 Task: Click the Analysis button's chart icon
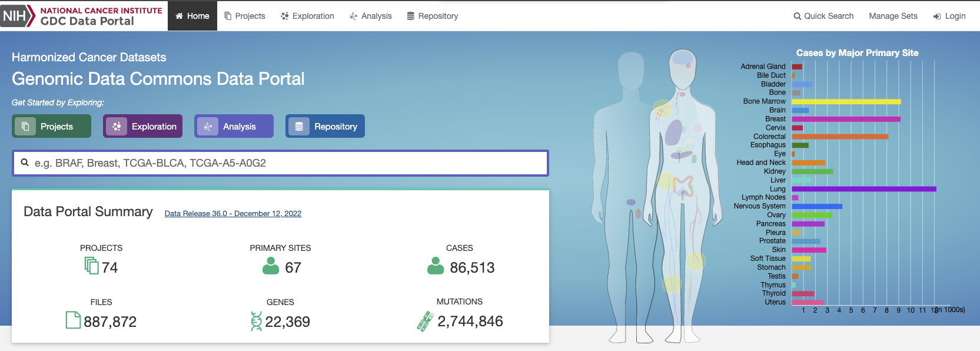[208, 126]
